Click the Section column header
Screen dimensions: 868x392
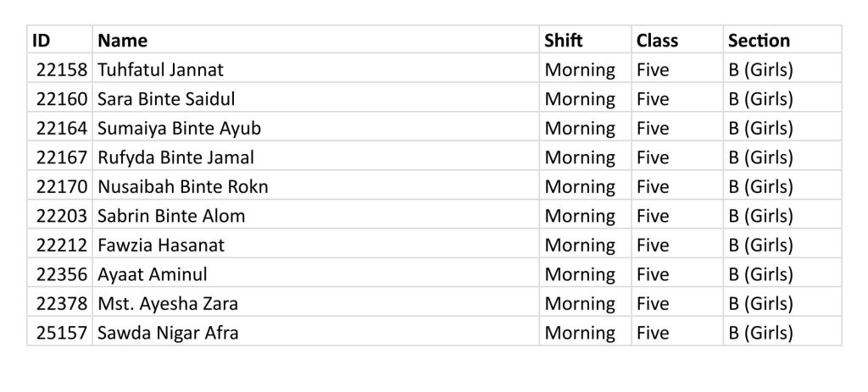coord(759,41)
